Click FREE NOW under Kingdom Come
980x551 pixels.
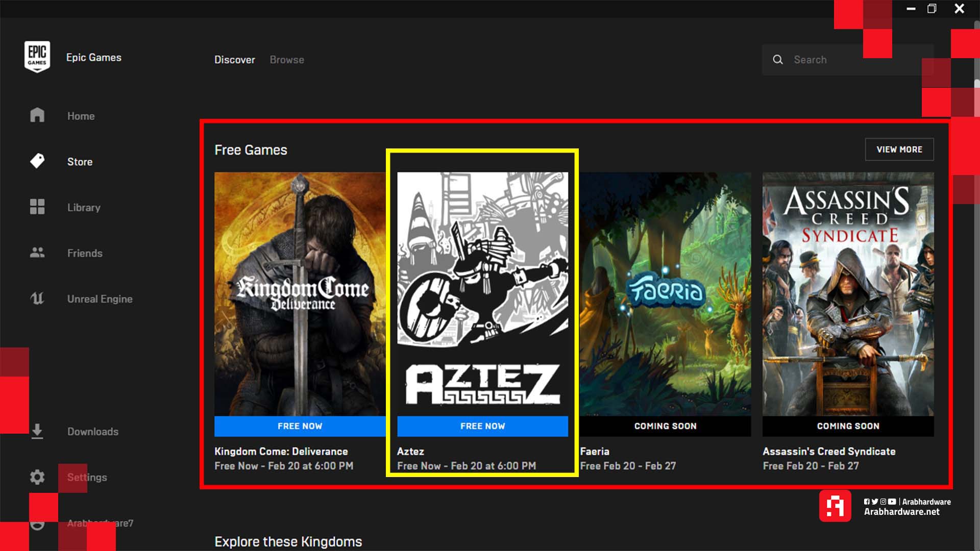[x=300, y=426]
